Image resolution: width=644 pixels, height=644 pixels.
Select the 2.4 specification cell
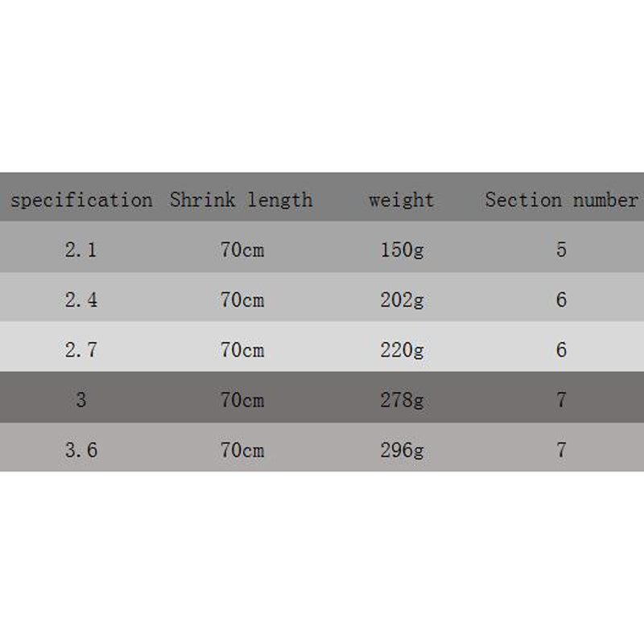pos(80,299)
